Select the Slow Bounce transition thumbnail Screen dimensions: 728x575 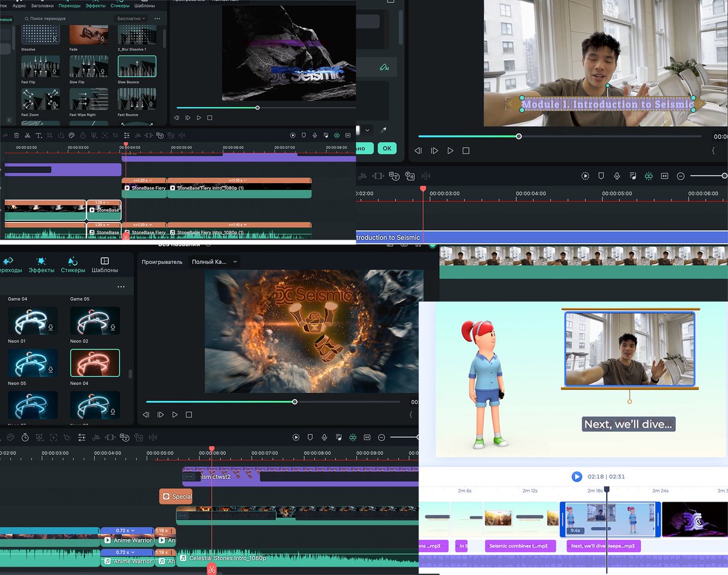[x=137, y=66]
